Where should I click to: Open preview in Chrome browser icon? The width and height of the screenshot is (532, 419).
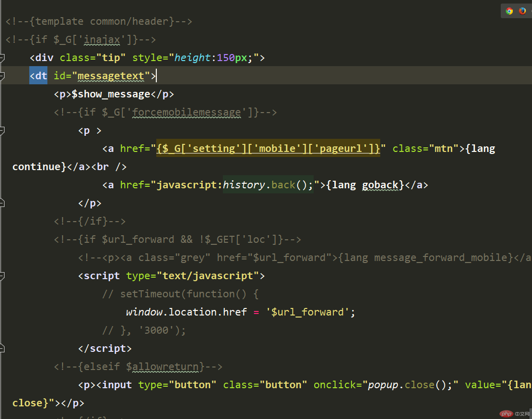509,11
